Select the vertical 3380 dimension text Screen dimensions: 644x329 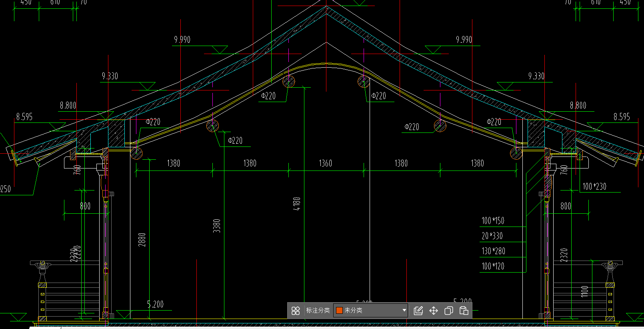pyautogui.click(x=216, y=226)
